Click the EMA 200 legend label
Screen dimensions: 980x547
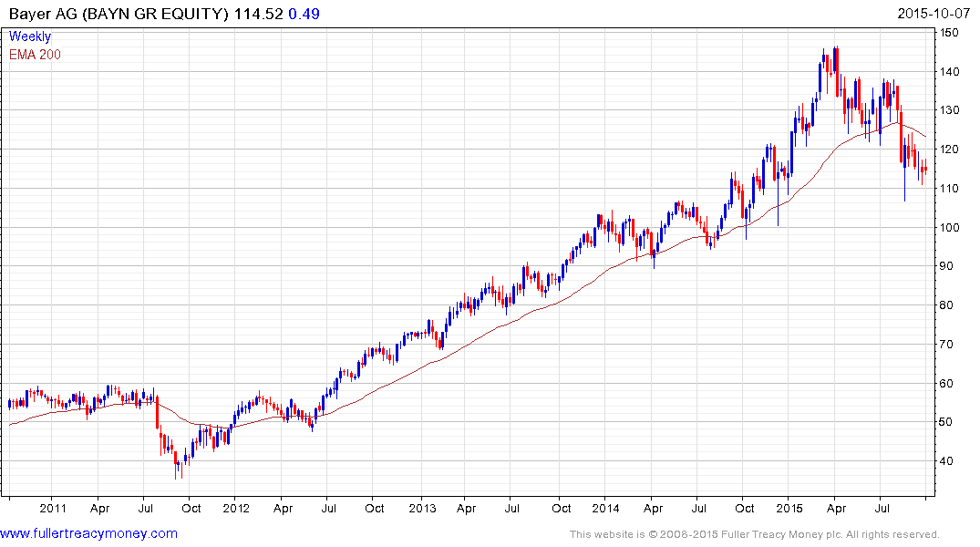tap(35, 55)
